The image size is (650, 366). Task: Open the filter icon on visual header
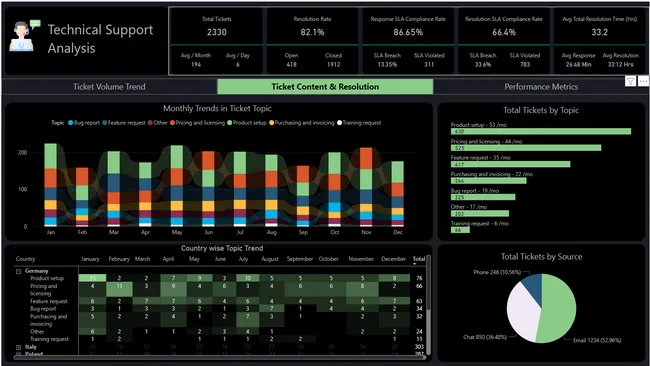(x=630, y=81)
